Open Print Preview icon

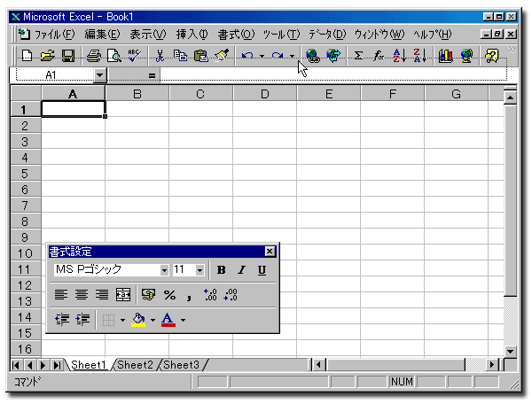pos(114,55)
